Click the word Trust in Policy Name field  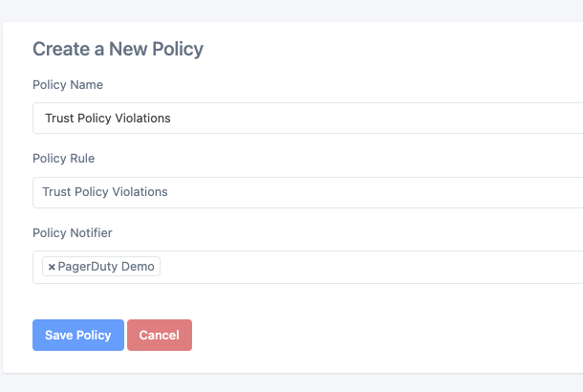click(59, 118)
